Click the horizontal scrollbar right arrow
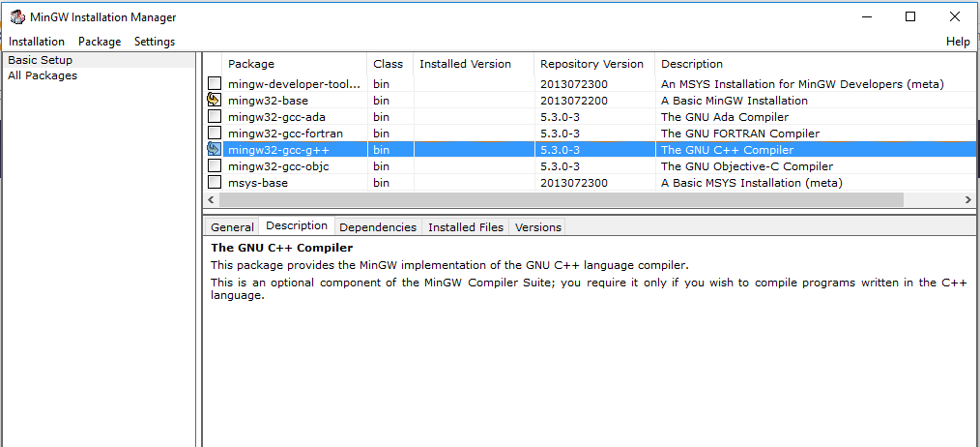This screenshot has width=980, height=447. point(968,199)
